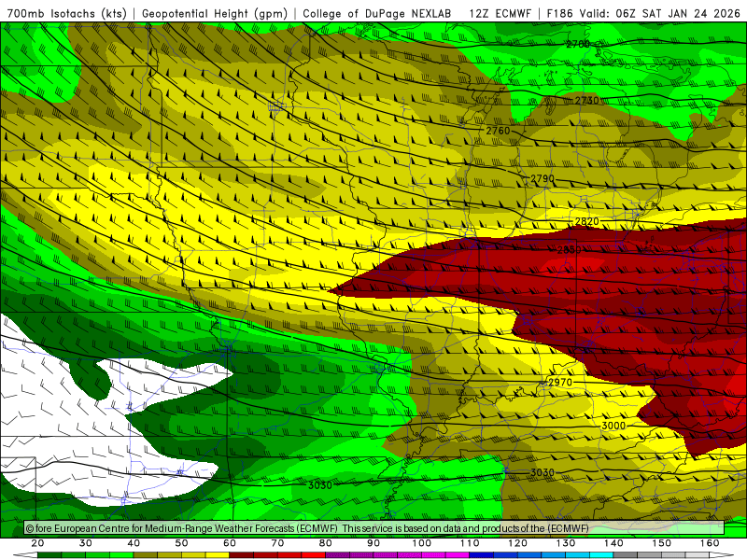Click the 'Geopotential Height (gpm)' title text
This screenshot has height=560, width=747.
coord(215,13)
